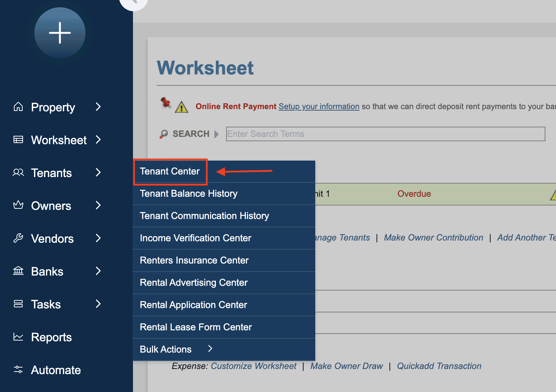Screen dimensions: 556x392
Task: Click the Worksheet table icon in sidebar
Action: [18, 139]
